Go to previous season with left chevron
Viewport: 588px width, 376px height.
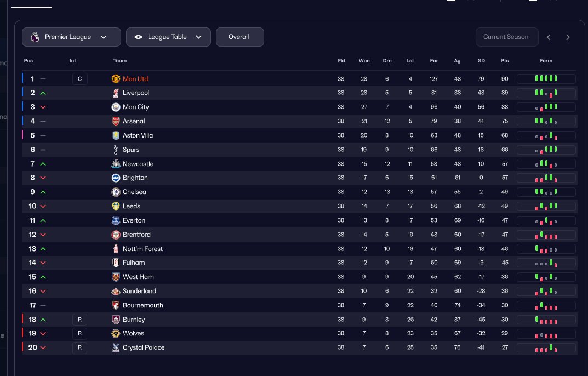click(x=549, y=37)
